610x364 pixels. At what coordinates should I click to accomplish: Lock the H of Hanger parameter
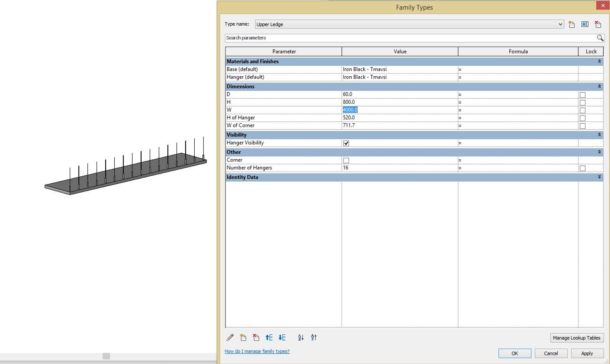(x=582, y=118)
